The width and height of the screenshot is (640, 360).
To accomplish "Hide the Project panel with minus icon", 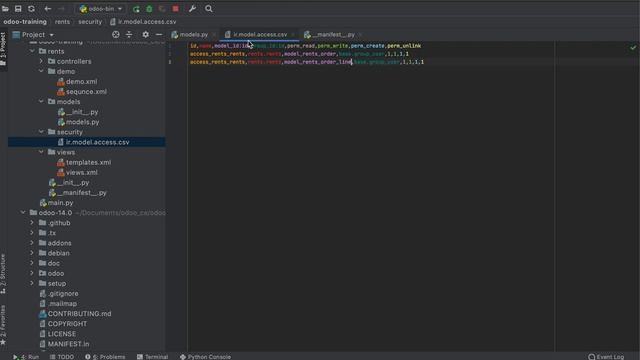I will pyautogui.click(x=159, y=35).
